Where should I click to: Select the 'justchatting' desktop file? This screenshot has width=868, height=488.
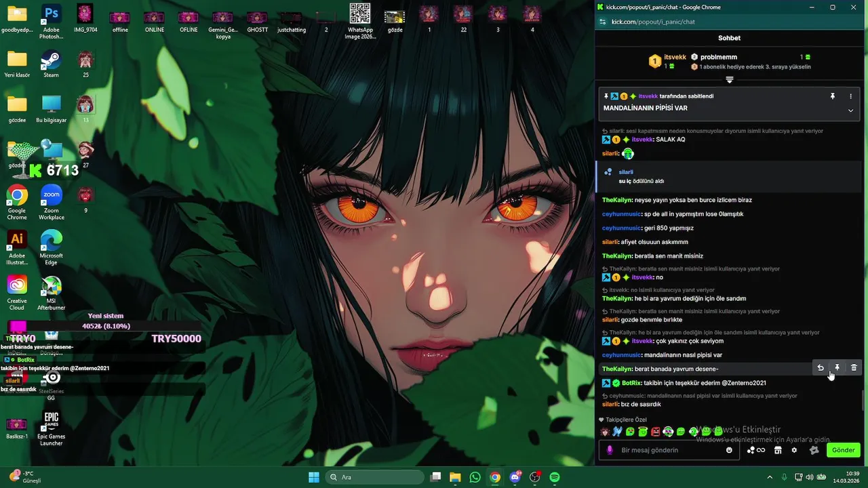[292, 20]
